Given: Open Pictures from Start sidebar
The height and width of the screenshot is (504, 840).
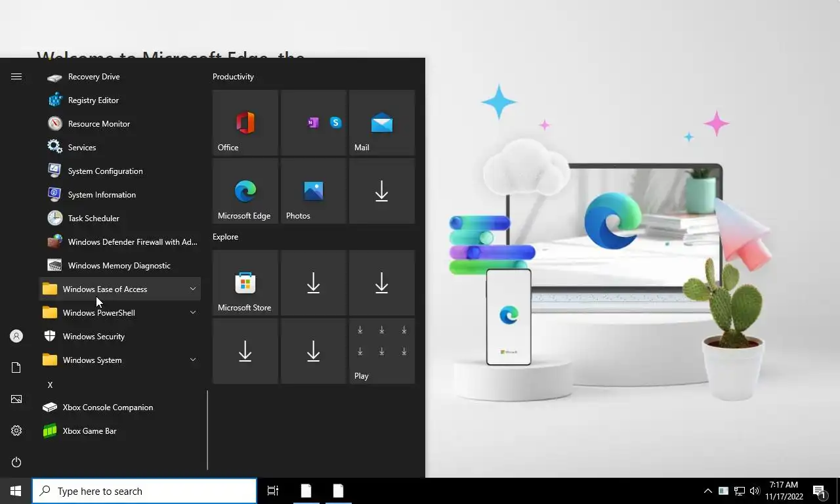Looking at the screenshot, I should pos(16,399).
